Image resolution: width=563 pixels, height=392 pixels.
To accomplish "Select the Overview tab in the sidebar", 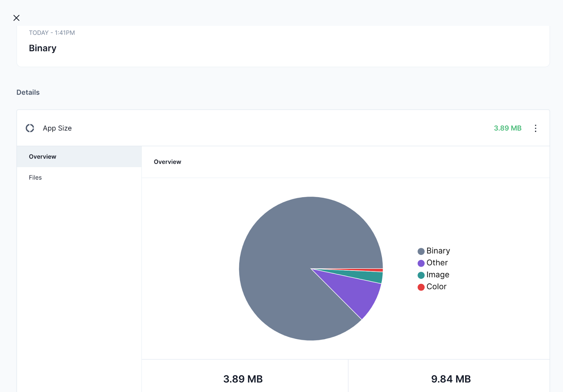I will [x=42, y=156].
